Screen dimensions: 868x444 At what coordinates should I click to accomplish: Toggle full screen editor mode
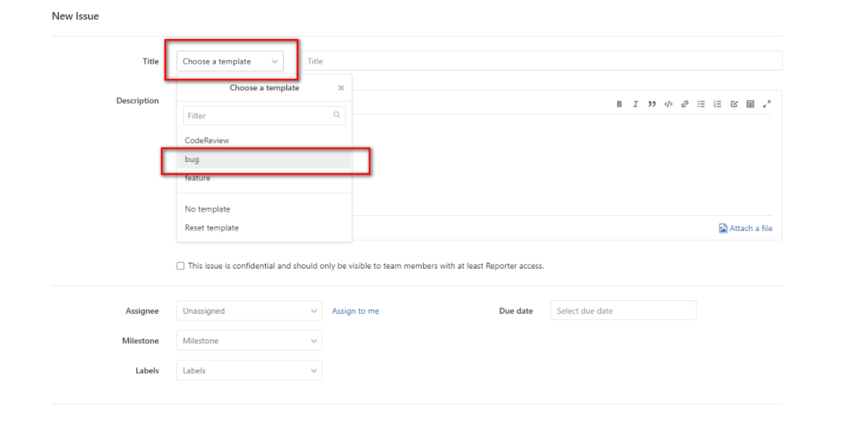coord(766,104)
